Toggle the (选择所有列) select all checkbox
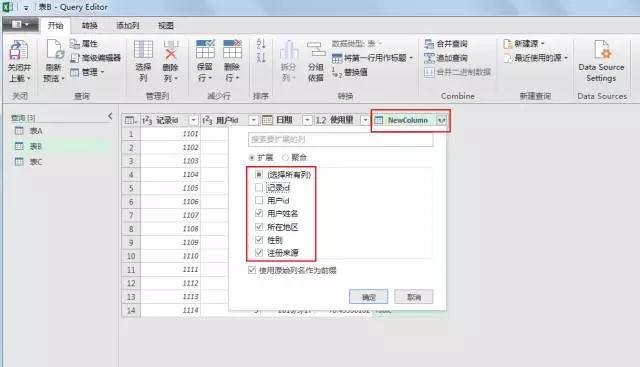The image size is (640, 367). click(x=259, y=175)
